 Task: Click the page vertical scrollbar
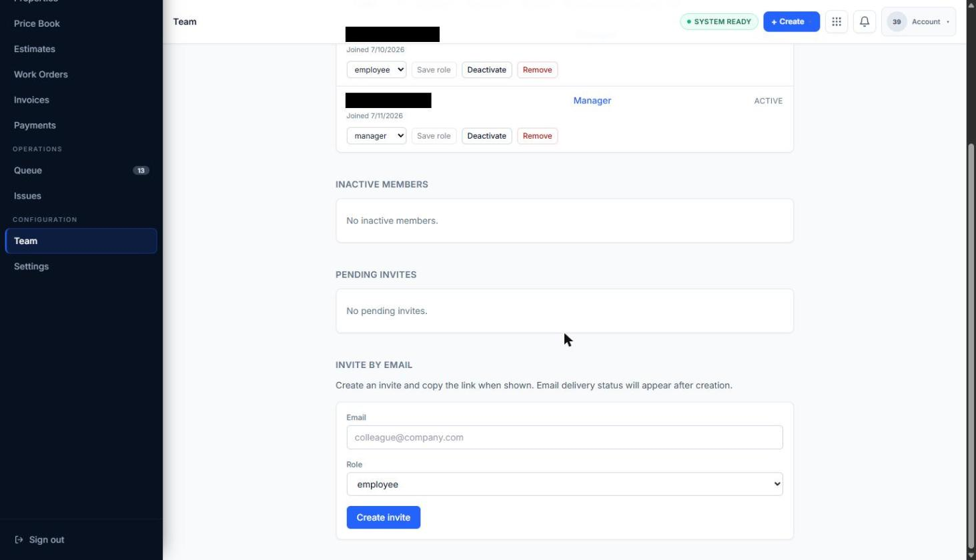click(971, 347)
